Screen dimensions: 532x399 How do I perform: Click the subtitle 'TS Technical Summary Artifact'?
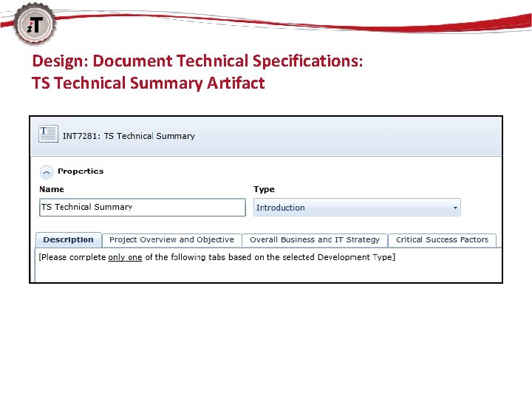pyautogui.click(x=149, y=83)
